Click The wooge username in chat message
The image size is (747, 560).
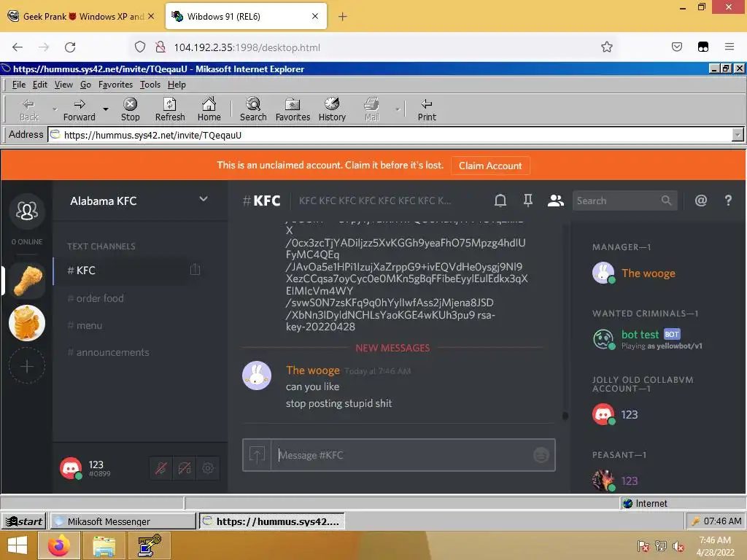312,370
